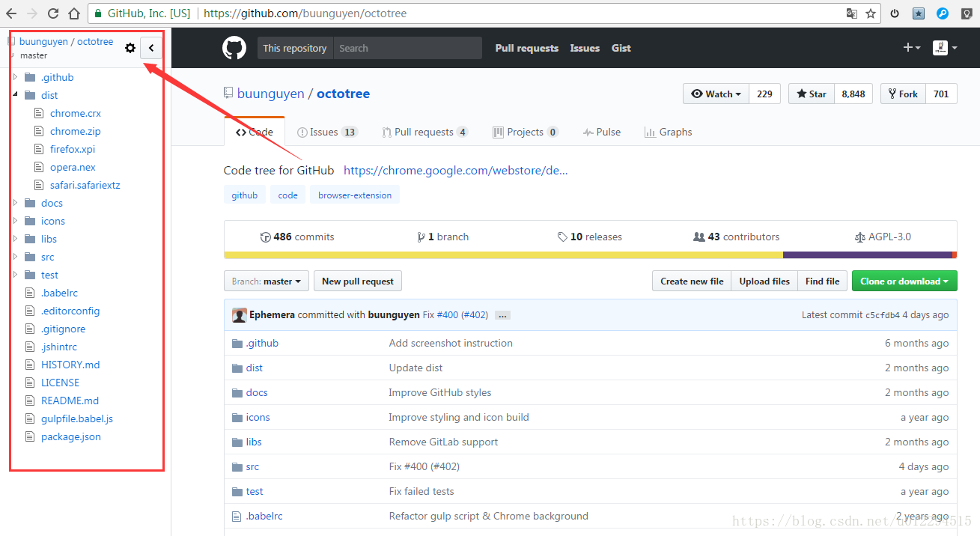The width and height of the screenshot is (980, 536).
Task: Click chrome.crx file icon in tree
Action: click(40, 113)
